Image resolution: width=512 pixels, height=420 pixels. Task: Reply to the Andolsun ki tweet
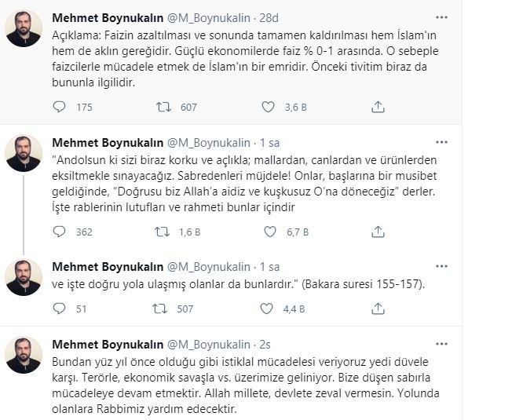(x=60, y=232)
